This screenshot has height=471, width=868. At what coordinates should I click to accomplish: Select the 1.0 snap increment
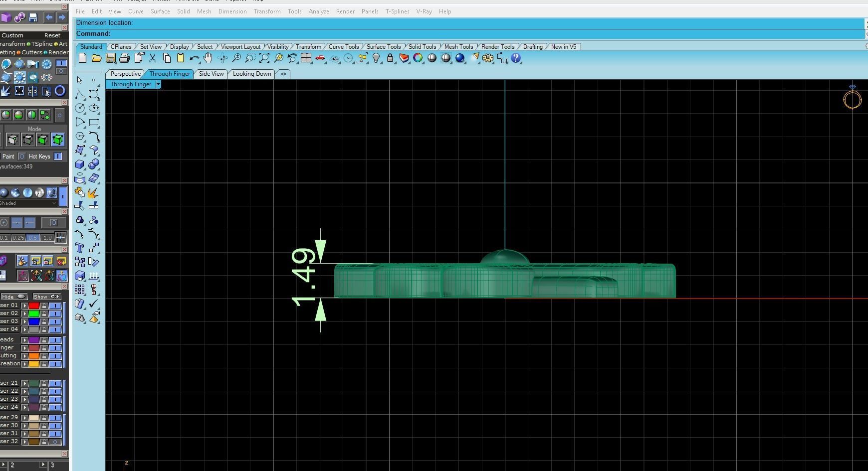(x=47, y=238)
